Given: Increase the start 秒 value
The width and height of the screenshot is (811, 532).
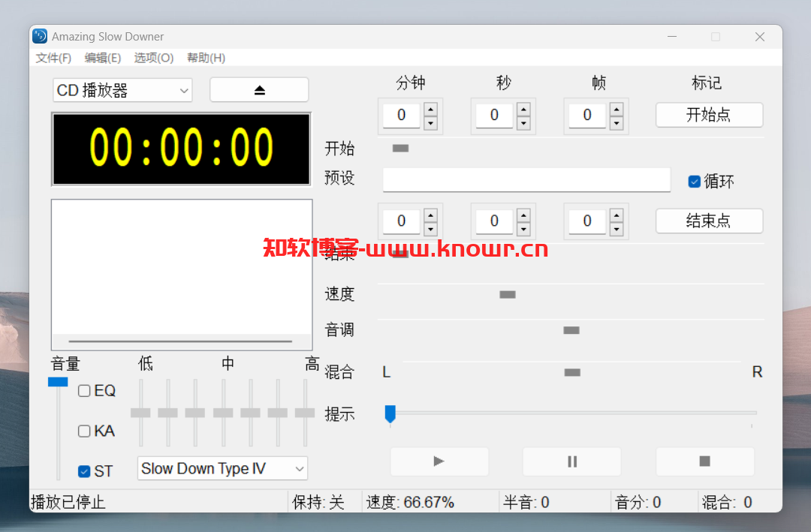Looking at the screenshot, I should pos(523,109).
